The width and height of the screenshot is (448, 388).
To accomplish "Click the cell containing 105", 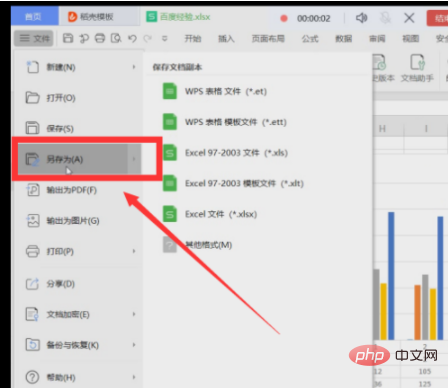I will tap(425, 371).
